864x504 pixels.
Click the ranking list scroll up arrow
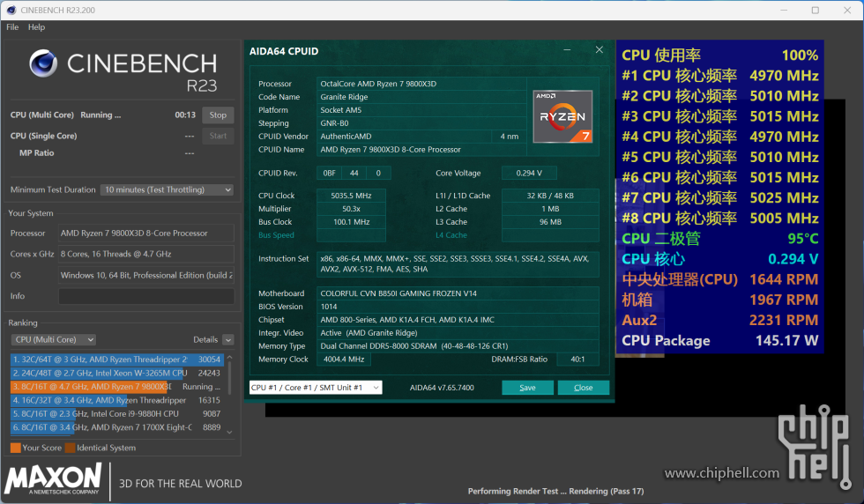pos(230,358)
